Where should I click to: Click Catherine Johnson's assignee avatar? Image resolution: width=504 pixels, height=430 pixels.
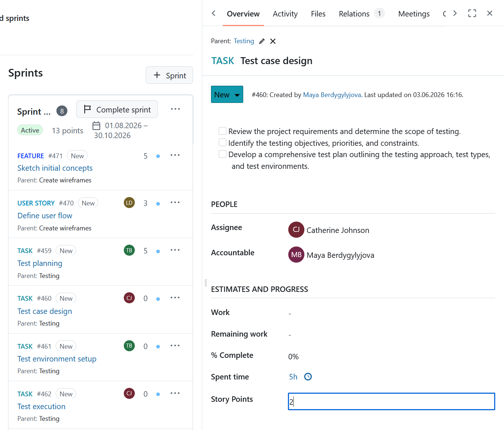click(x=296, y=230)
